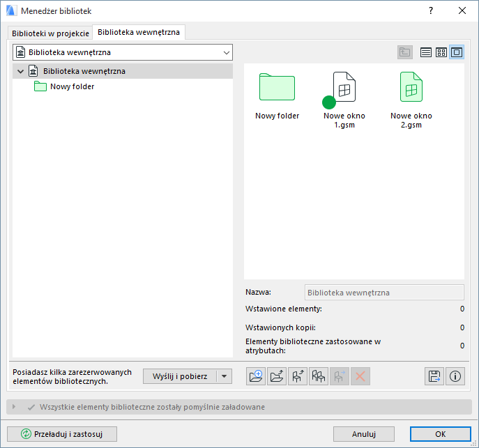Click the duplicate elements two chairs icon

pyautogui.click(x=319, y=376)
